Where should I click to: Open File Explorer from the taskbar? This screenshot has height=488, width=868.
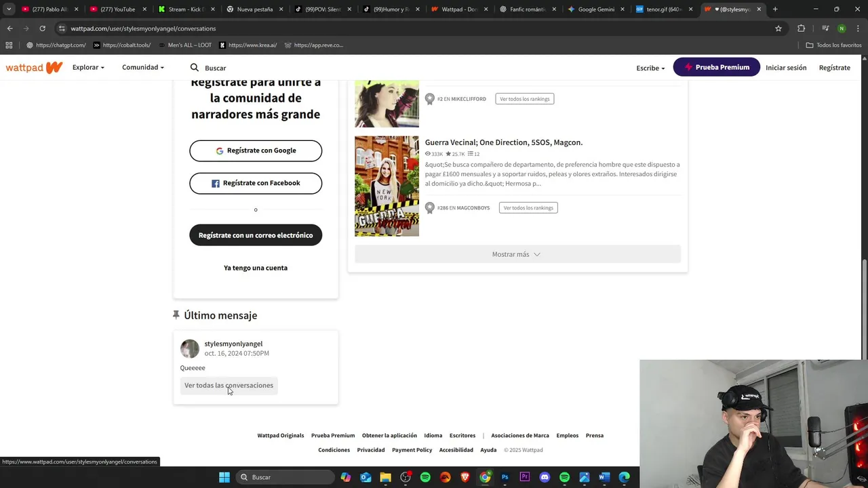point(385,477)
